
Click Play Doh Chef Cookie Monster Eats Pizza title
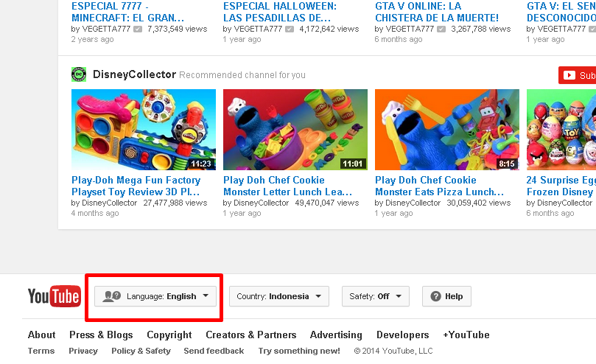(439, 186)
